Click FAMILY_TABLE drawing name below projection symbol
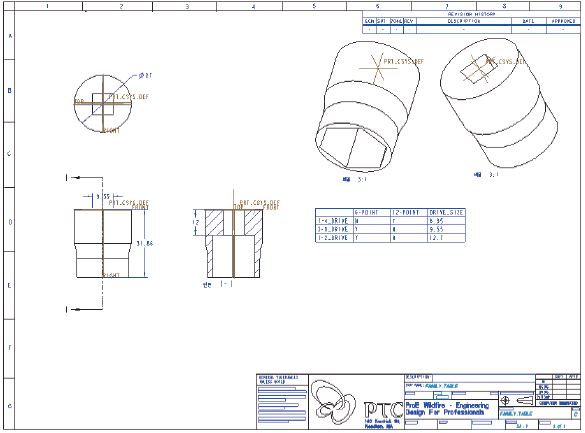The image size is (585, 433). pos(516,414)
